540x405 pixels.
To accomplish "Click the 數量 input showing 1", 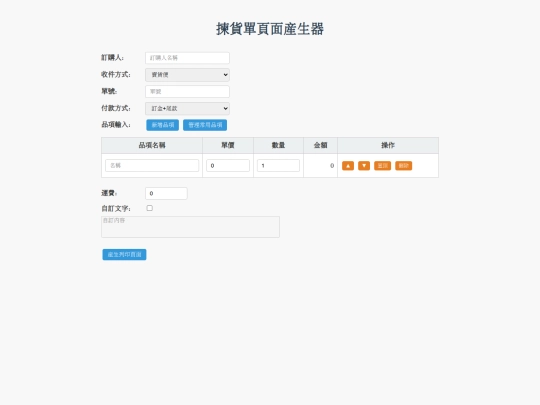I will click(x=278, y=166).
